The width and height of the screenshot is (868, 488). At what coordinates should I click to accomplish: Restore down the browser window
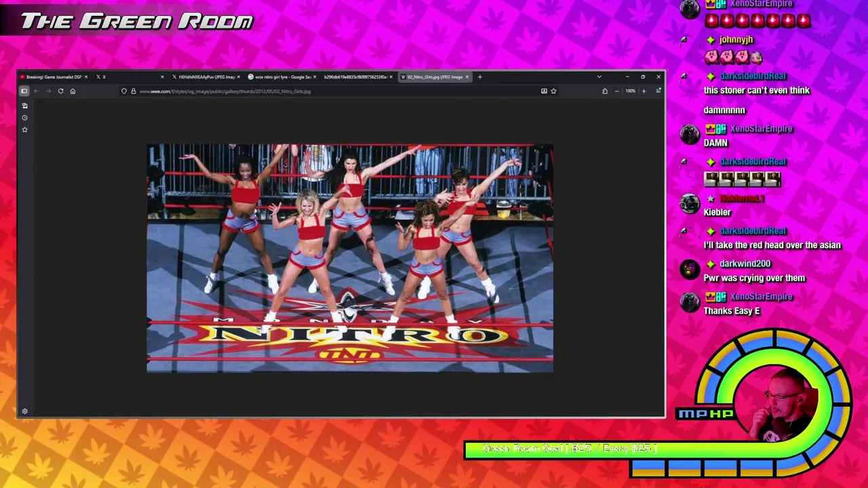pyautogui.click(x=643, y=77)
